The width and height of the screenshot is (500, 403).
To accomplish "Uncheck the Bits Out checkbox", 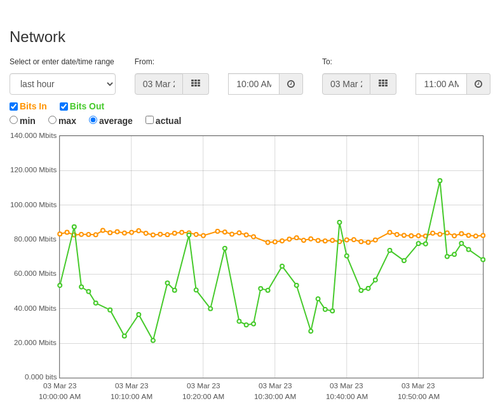I will (x=64, y=106).
